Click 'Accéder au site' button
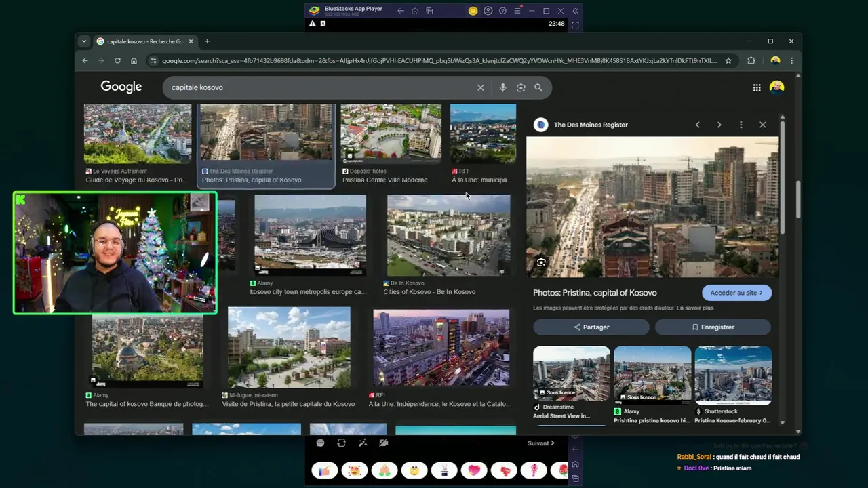The image size is (868, 488). [736, 293]
